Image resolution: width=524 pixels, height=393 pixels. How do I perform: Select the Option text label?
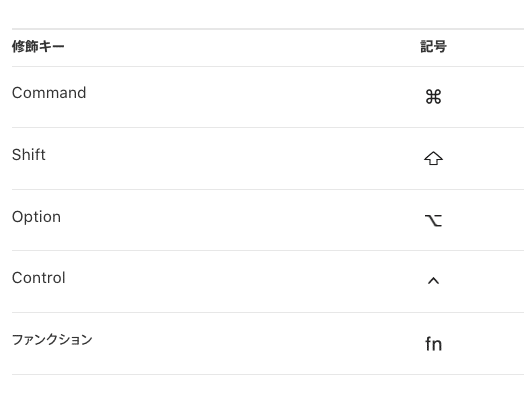[x=36, y=217]
